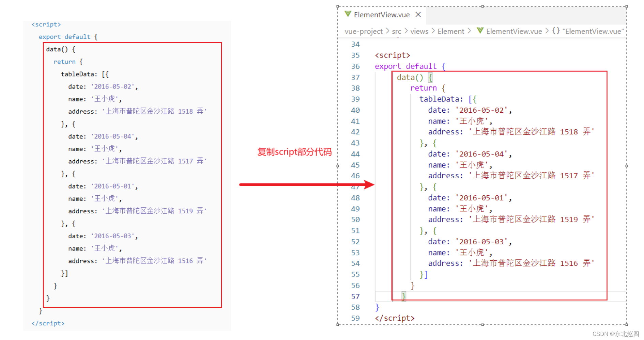Click line number 36 in gutter
The width and height of the screenshot is (644, 340).
click(x=355, y=66)
